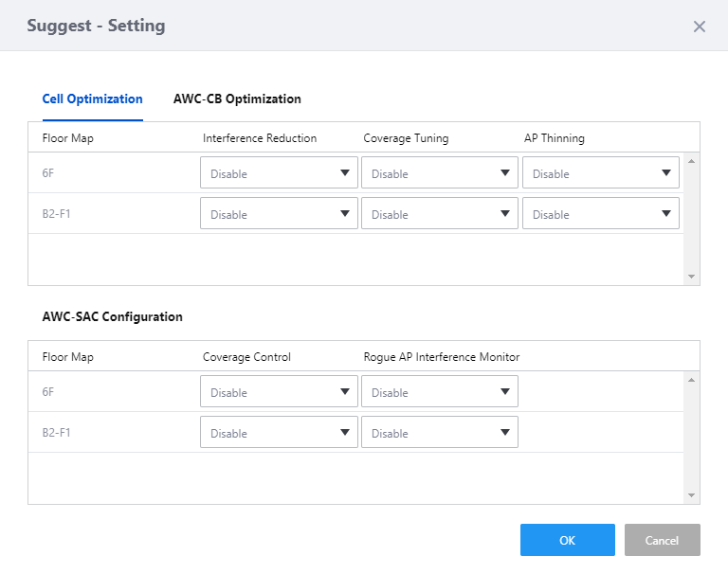The height and width of the screenshot is (574, 728).
Task: Open Coverage Control dropdown for 6F
Action: (279, 392)
